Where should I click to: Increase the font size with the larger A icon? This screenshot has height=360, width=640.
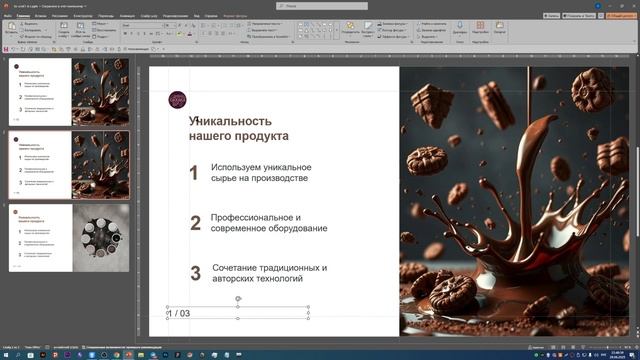180,25
